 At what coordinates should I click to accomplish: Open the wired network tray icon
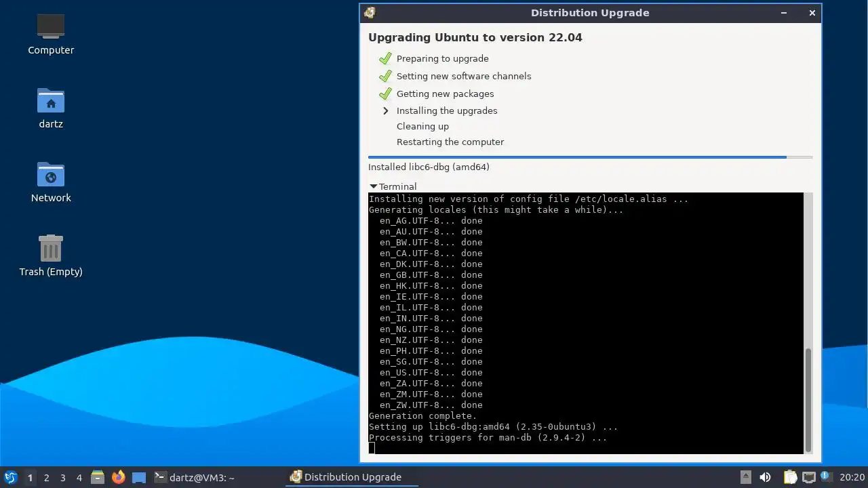809,477
